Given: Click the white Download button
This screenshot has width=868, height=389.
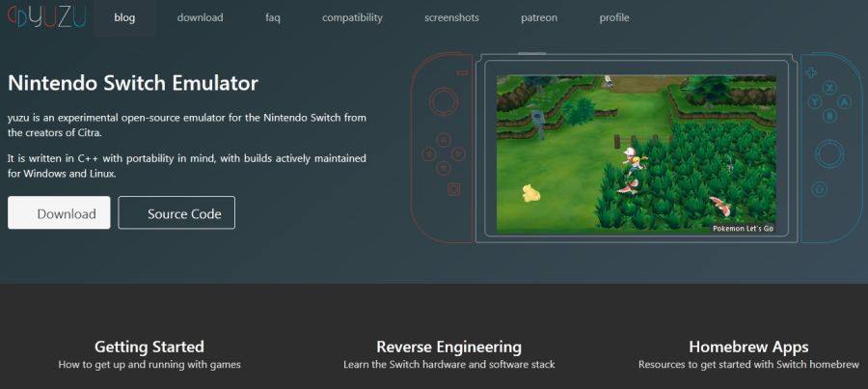Looking at the screenshot, I should (x=59, y=213).
